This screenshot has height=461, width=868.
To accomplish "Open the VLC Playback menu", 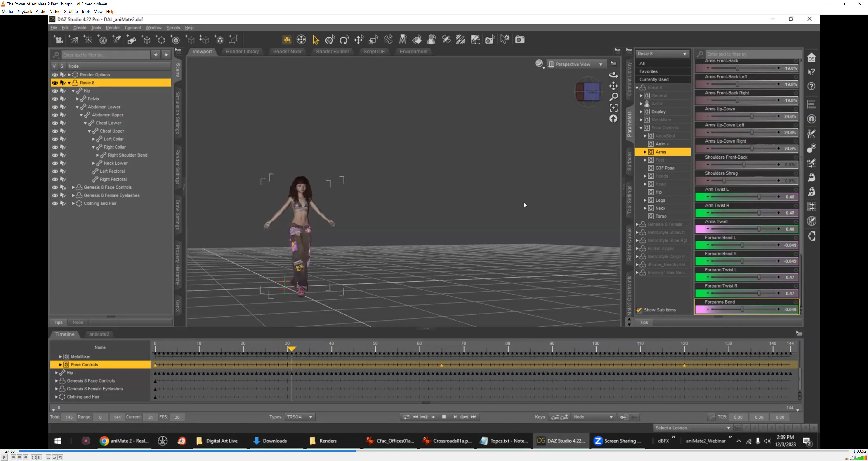I will [x=24, y=12].
